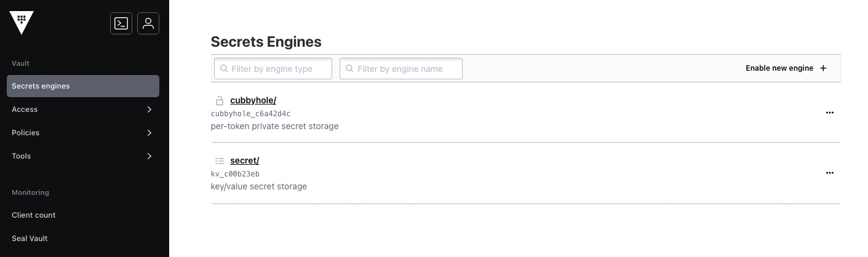
Task: Open the console terminal icon
Action: 121,23
